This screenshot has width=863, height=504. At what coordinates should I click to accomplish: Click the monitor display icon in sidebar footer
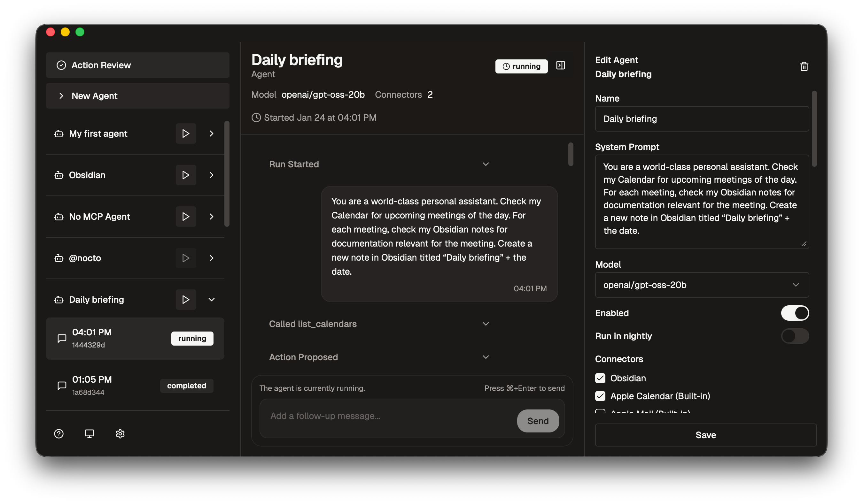click(89, 433)
